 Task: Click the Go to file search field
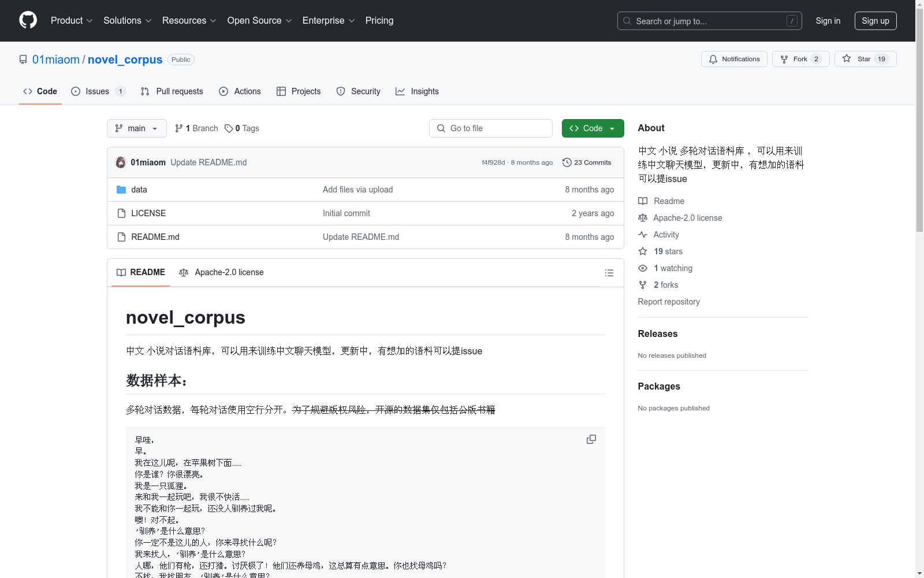[x=491, y=128]
